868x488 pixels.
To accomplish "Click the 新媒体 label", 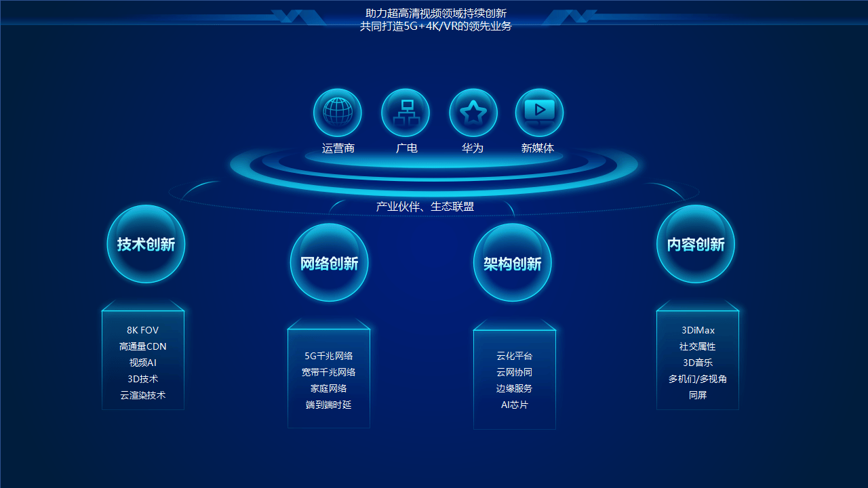I will [538, 148].
